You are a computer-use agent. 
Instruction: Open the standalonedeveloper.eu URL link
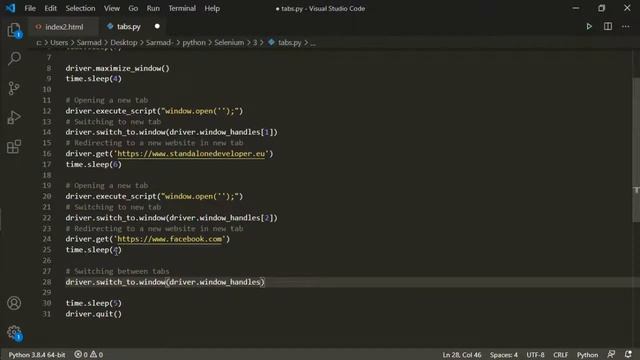191,153
